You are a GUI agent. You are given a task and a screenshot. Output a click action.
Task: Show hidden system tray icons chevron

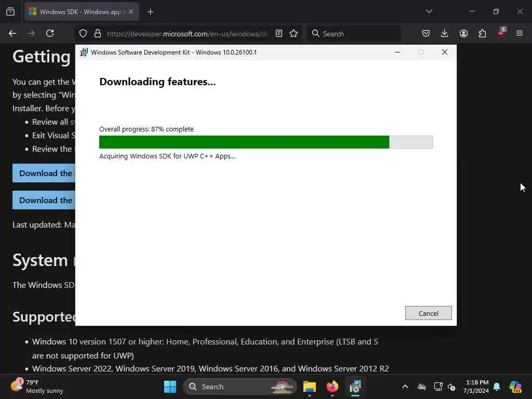point(405,387)
